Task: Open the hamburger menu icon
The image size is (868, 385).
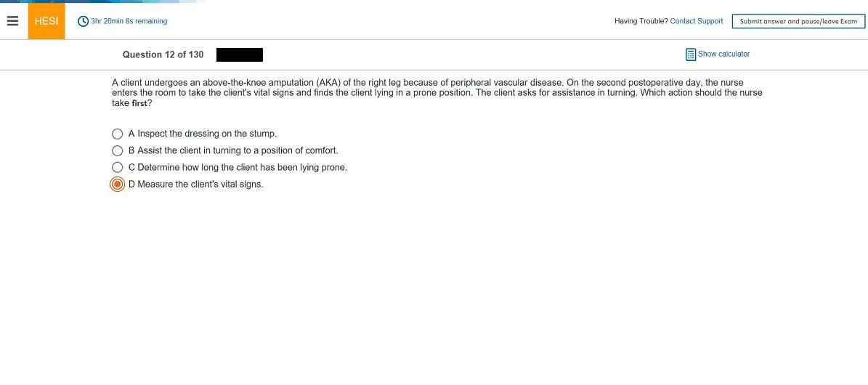Action: click(12, 21)
